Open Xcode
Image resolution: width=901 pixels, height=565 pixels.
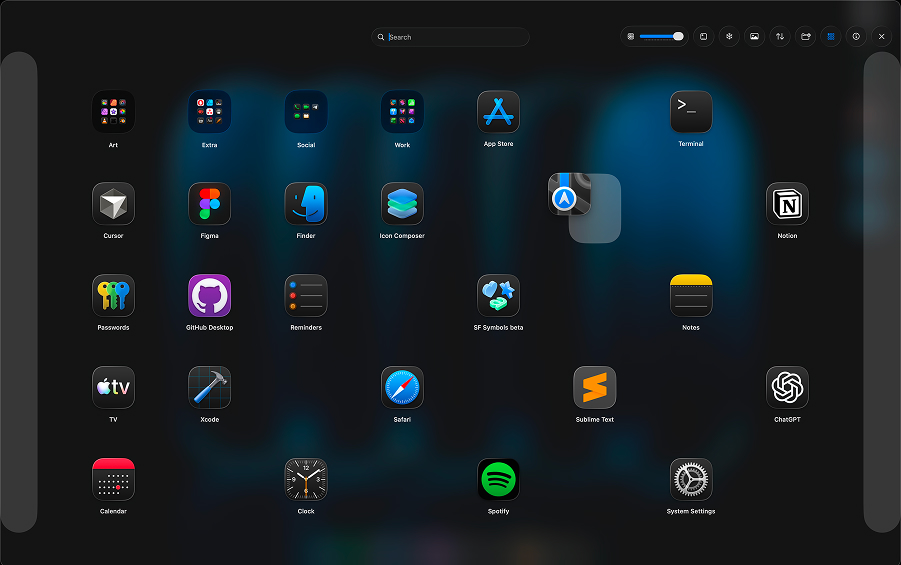[210, 387]
